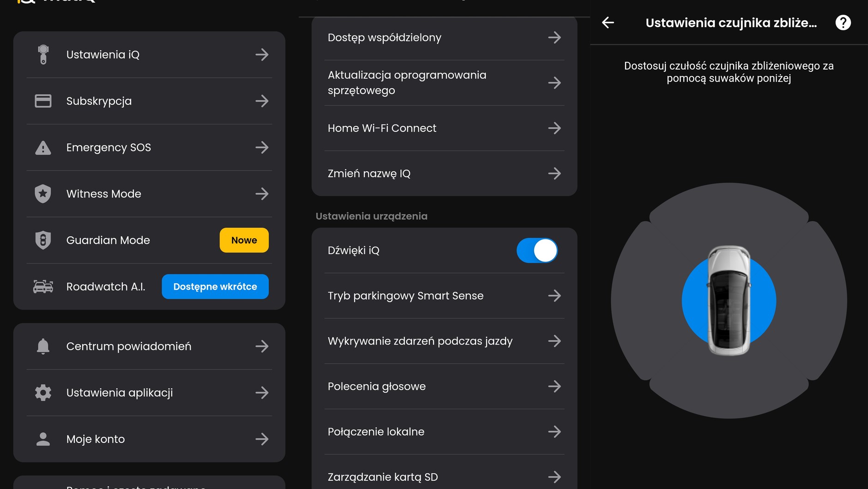Viewport: 868px width, 489px height.
Task: Open Ustawienia aplikacji label
Action: pyautogui.click(x=120, y=393)
